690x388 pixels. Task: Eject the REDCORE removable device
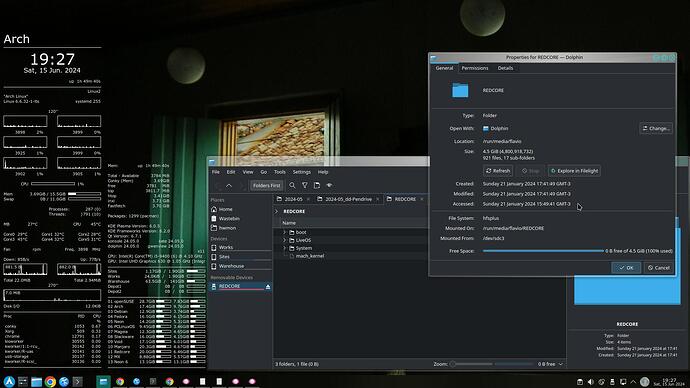(268, 286)
